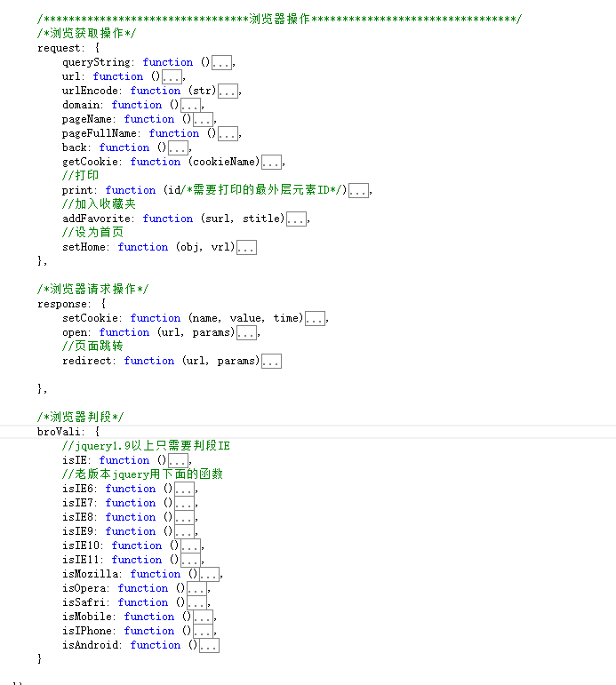Viewport: 616px width, 685px height.
Task: Expand collapsed body of isOpera function
Action: pos(196,589)
